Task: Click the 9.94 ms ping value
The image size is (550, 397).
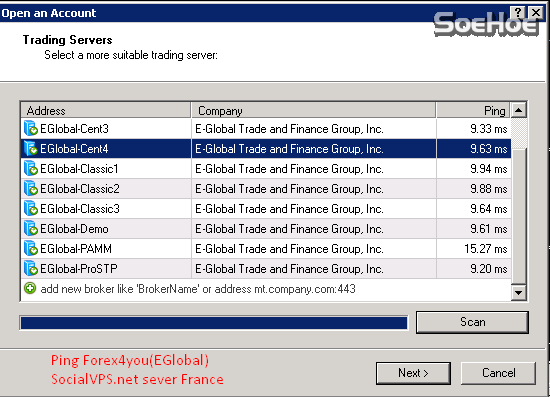Action: click(489, 169)
